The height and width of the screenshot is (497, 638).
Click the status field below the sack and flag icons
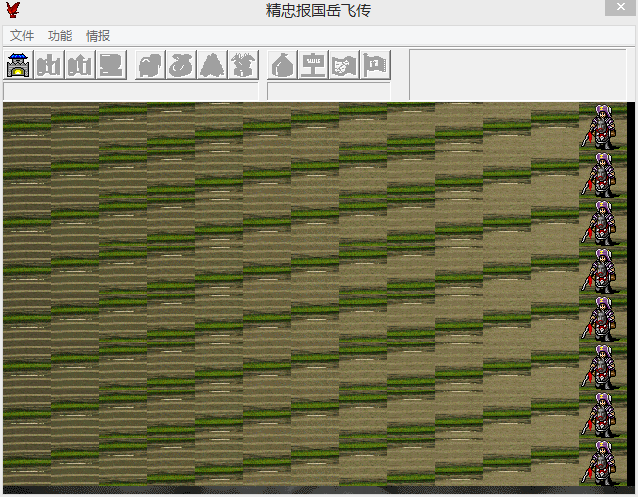point(329,91)
